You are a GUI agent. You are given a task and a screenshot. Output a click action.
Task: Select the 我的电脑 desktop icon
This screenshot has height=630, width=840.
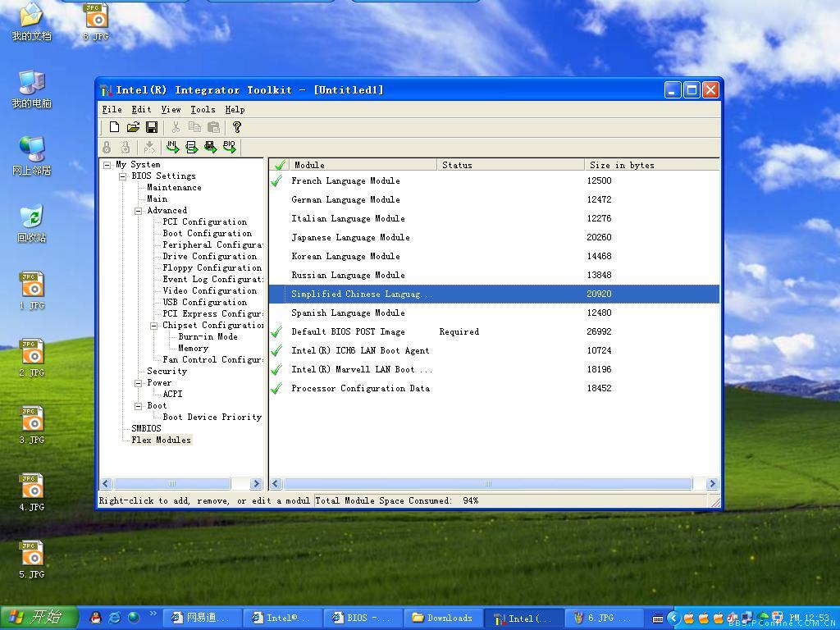32,89
